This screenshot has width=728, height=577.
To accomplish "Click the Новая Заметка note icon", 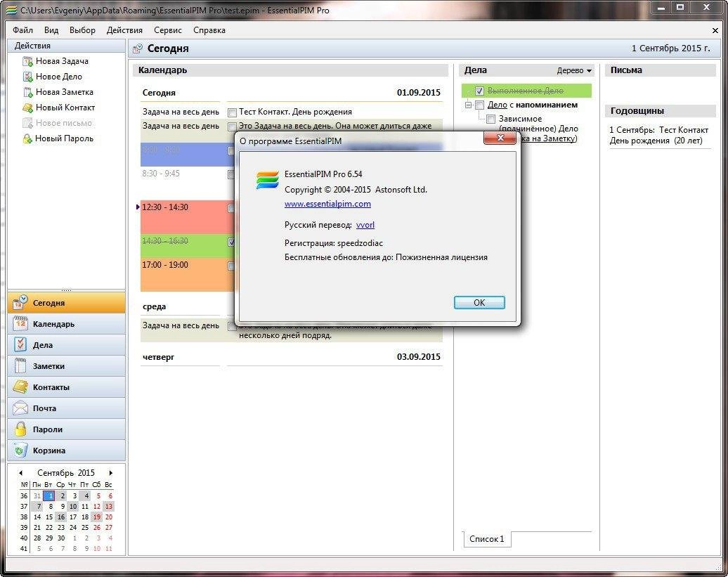I will (x=27, y=92).
